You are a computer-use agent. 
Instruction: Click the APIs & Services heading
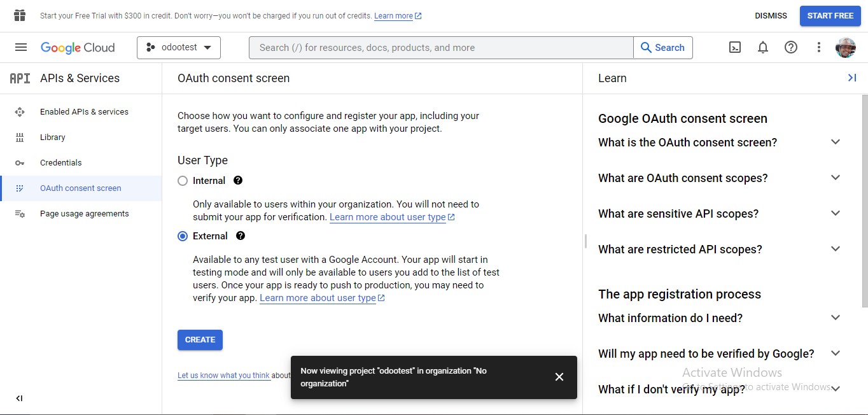click(80, 78)
